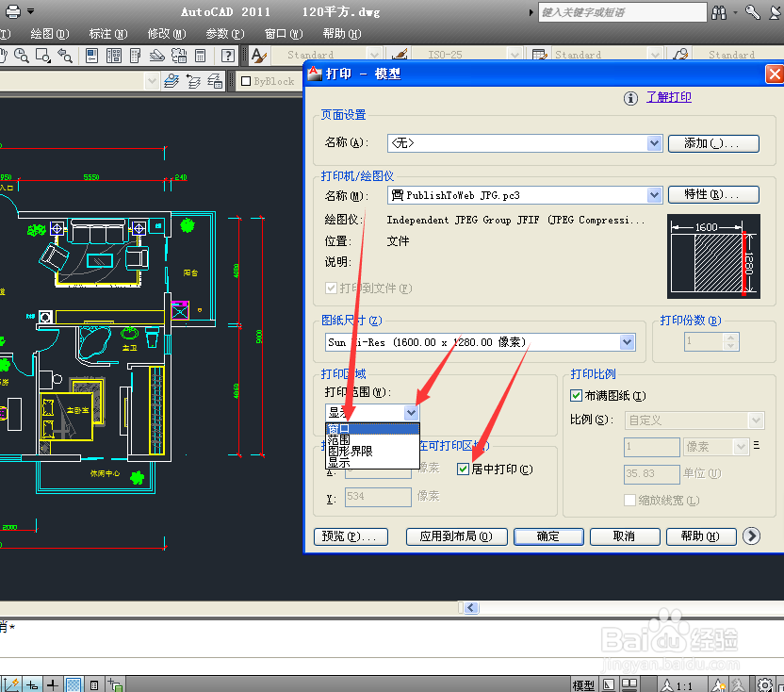The height and width of the screenshot is (692, 784).
Task: Toggle the 布满图纸 checkbox
Action: click(x=576, y=396)
